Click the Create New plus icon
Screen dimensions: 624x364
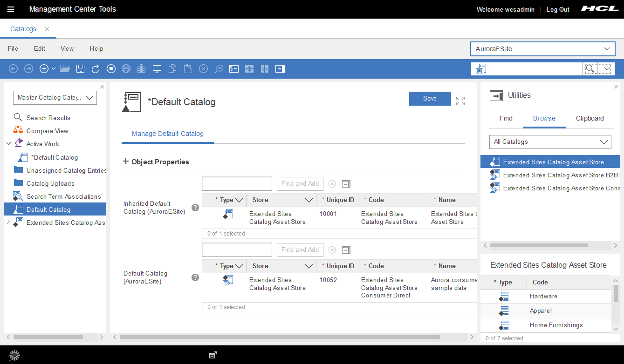tap(44, 69)
